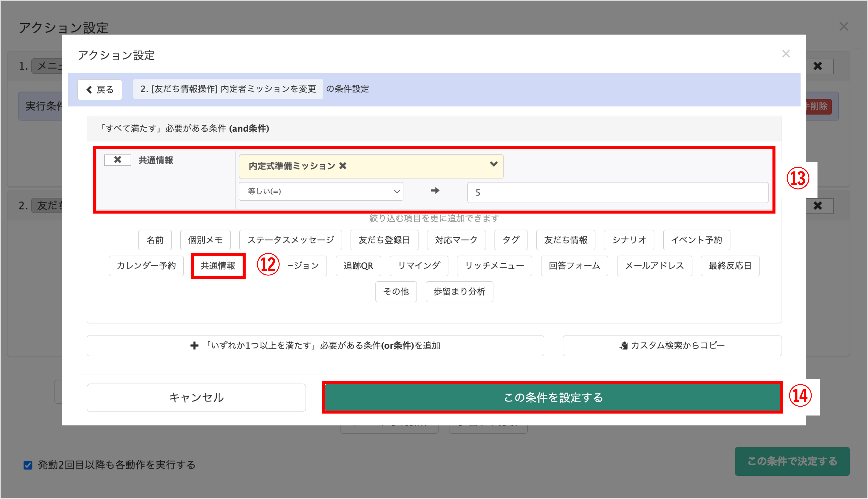Cancel with the キャンセル button
Viewport: 868px width, 499px height.
coord(196,398)
